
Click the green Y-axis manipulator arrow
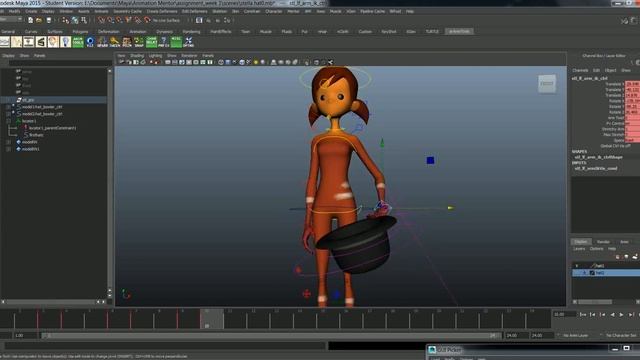382,143
